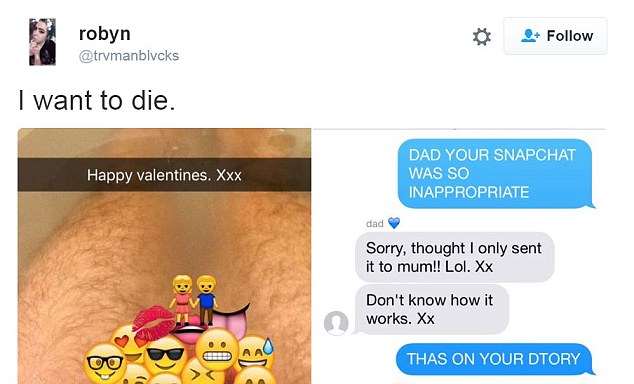
Task: Click the Happy valentines caption bar
Action: click(164, 175)
